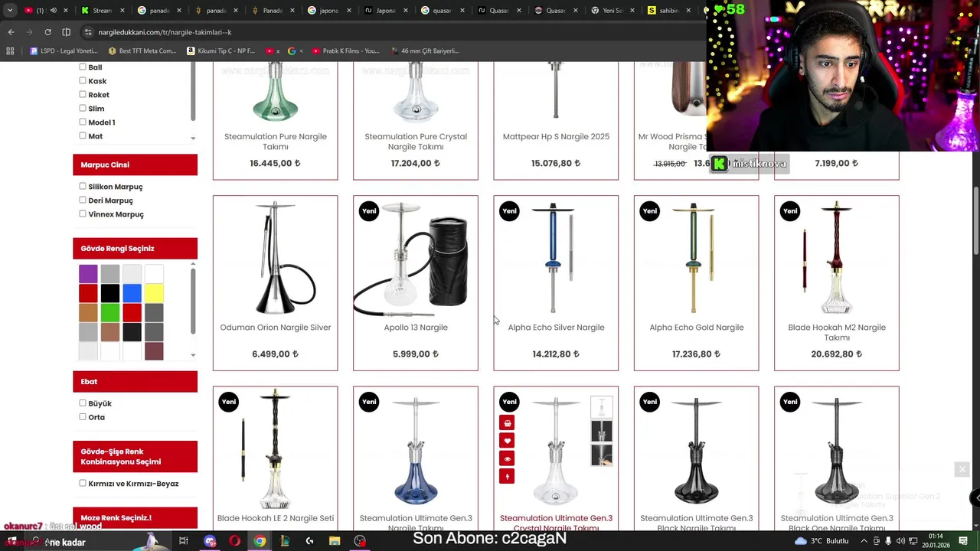
Task: Close the small popup with the X near the bottom right
Action: pos(962,469)
